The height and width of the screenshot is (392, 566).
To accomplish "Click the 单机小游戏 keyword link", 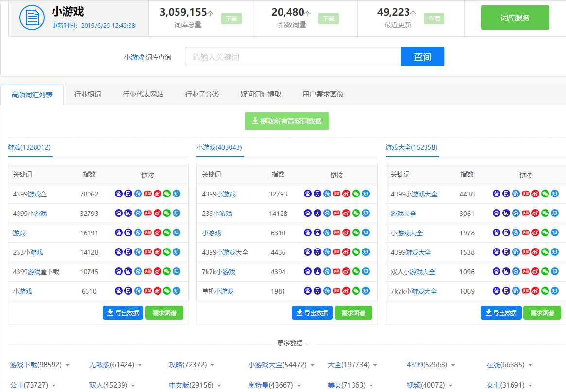I will [218, 291].
